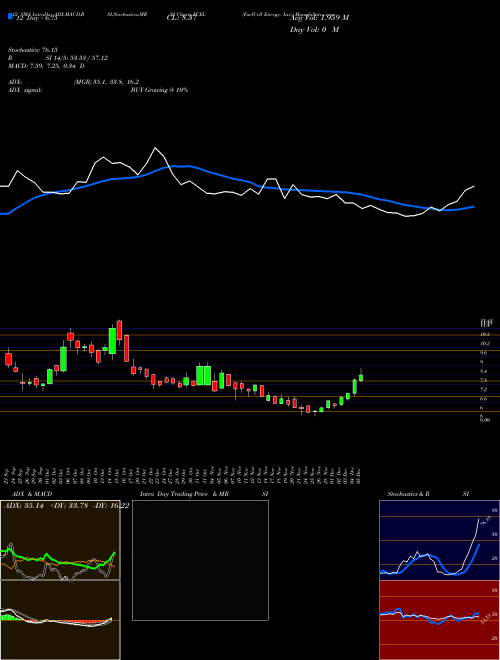The image size is (500, 660).
Task: Select the 'Day Vol: 0 M' text
Action: tap(314, 30)
